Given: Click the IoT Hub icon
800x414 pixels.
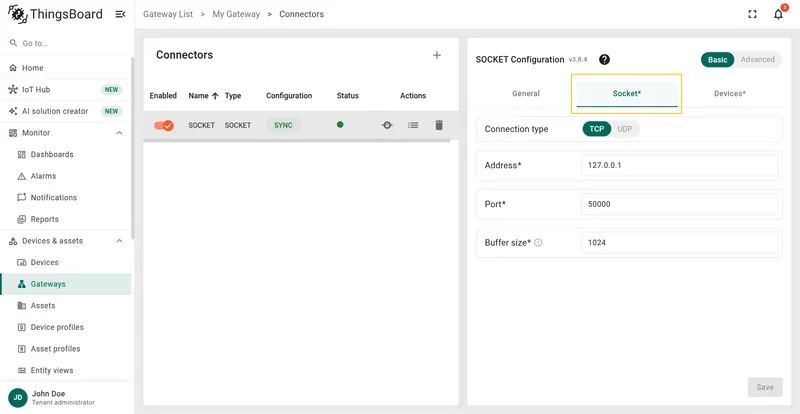Looking at the screenshot, I should 13,89.
